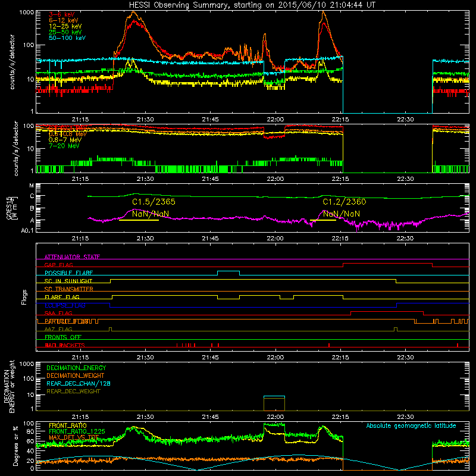Screen dimensions: 476x476
Task: Click the 22:00 tick under the GOES panel
Action: pos(275,239)
